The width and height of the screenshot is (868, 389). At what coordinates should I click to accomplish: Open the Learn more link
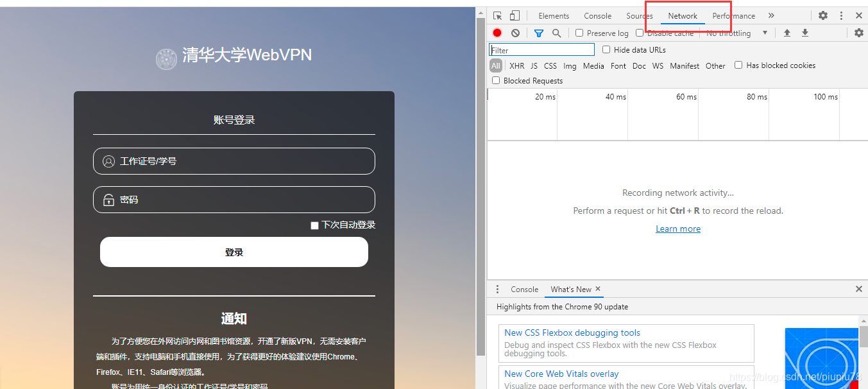[678, 229]
